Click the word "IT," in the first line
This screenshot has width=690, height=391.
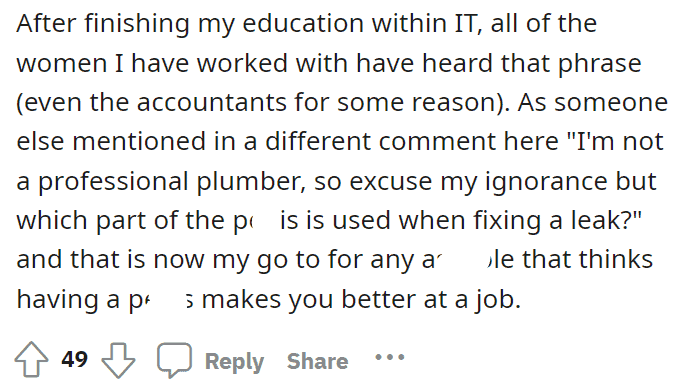468,24
